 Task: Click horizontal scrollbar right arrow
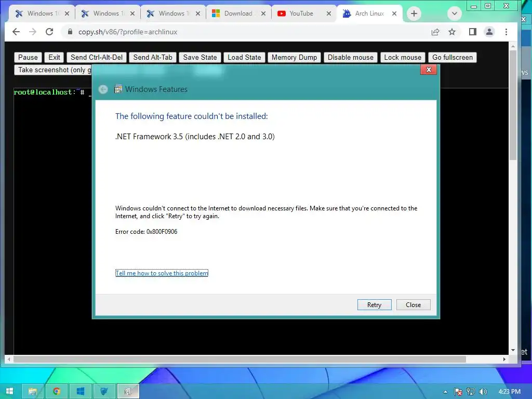(x=504, y=359)
